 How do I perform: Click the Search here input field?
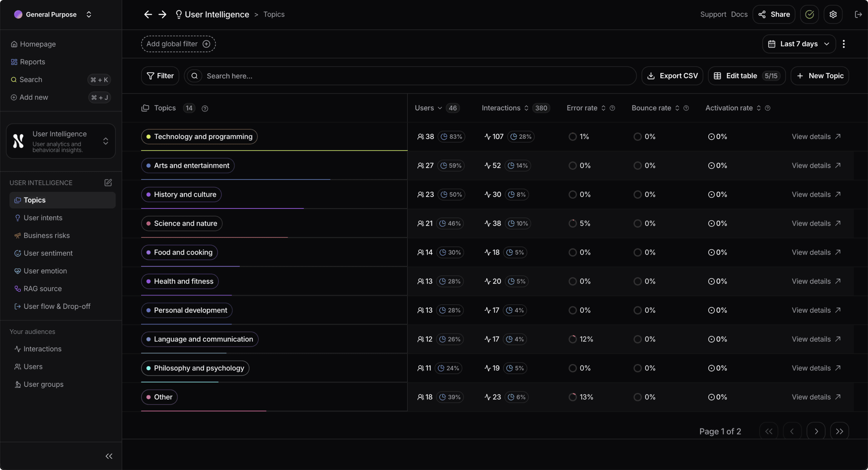click(x=414, y=76)
